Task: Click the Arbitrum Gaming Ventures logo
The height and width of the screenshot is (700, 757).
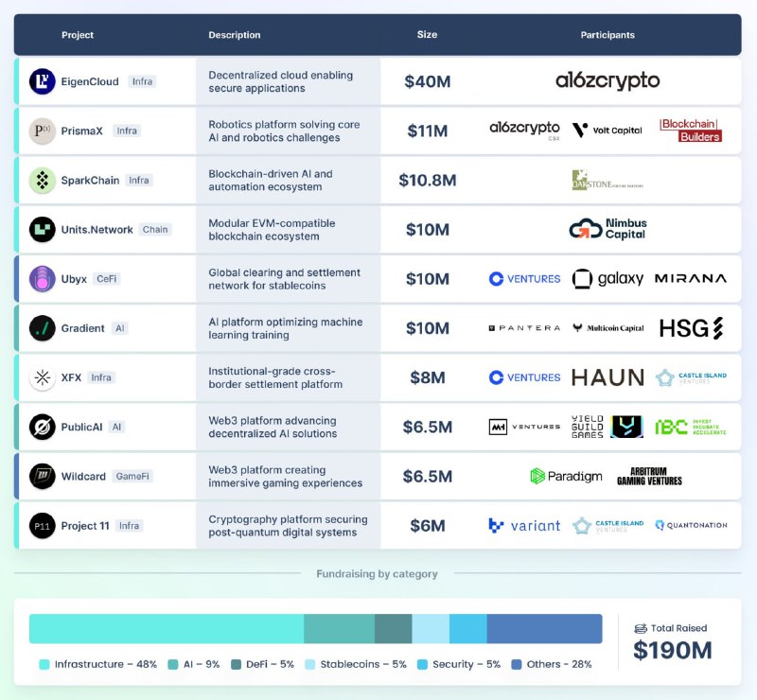Action: pos(649,476)
